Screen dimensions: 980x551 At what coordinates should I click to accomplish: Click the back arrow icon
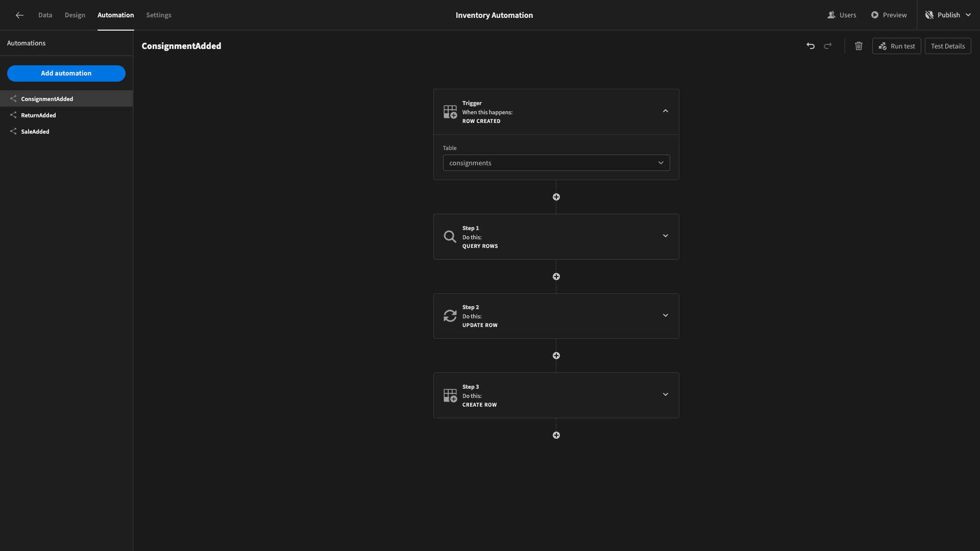[19, 15]
